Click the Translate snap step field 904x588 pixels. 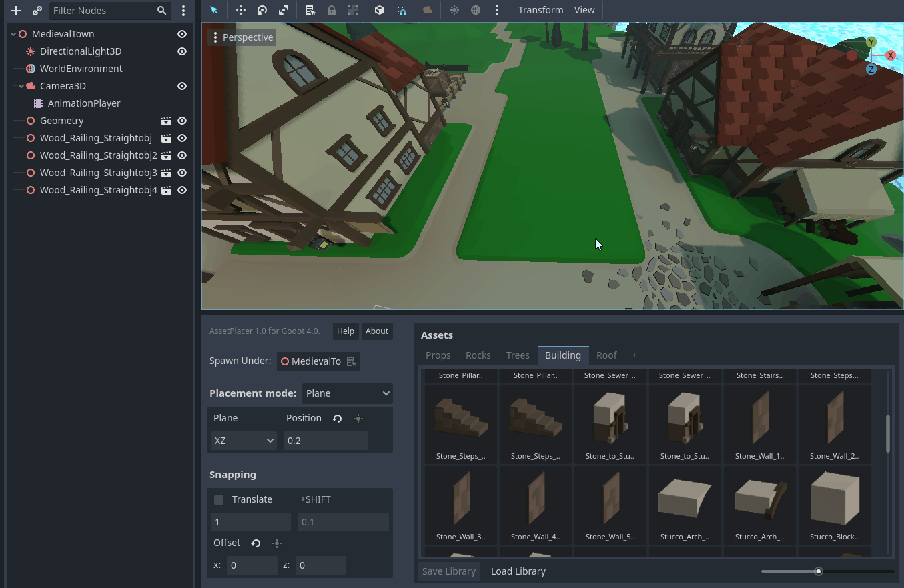point(251,522)
